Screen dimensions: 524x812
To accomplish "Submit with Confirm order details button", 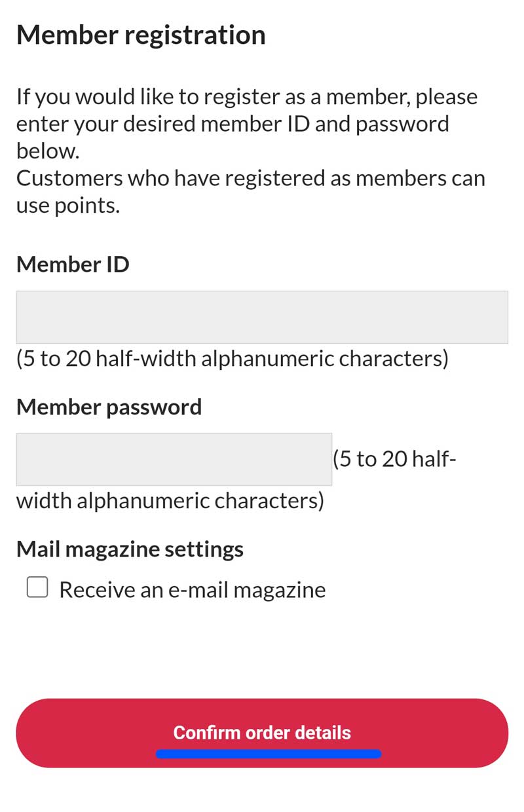I will point(262,733).
